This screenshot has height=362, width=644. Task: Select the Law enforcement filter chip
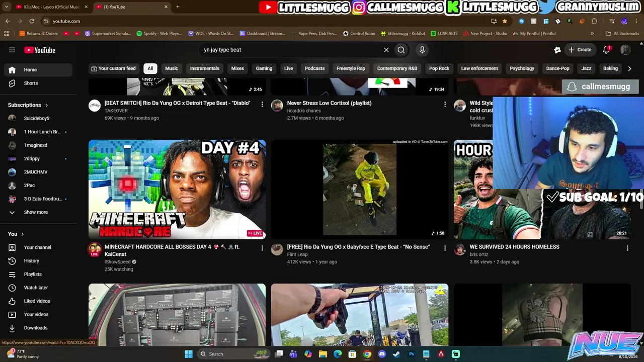tap(479, 68)
